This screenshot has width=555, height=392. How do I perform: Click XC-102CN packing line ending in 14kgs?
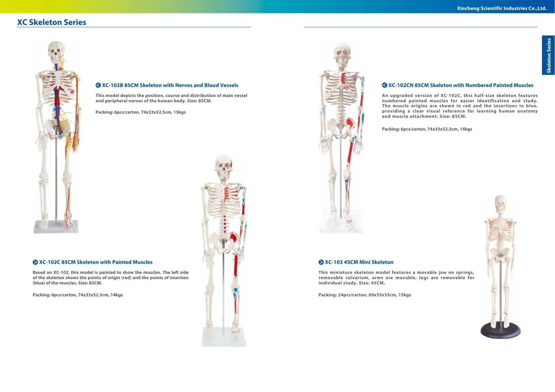(x=427, y=129)
